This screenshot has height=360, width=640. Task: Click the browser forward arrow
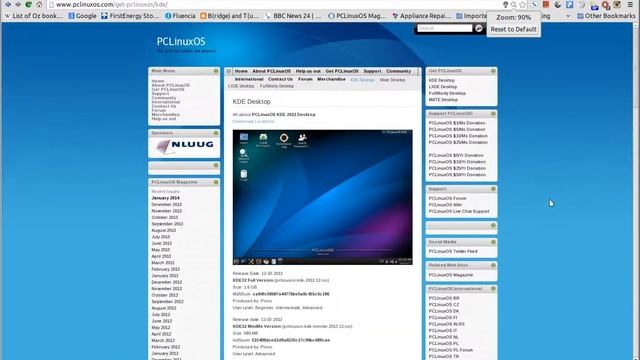pyautogui.click(x=18, y=4)
